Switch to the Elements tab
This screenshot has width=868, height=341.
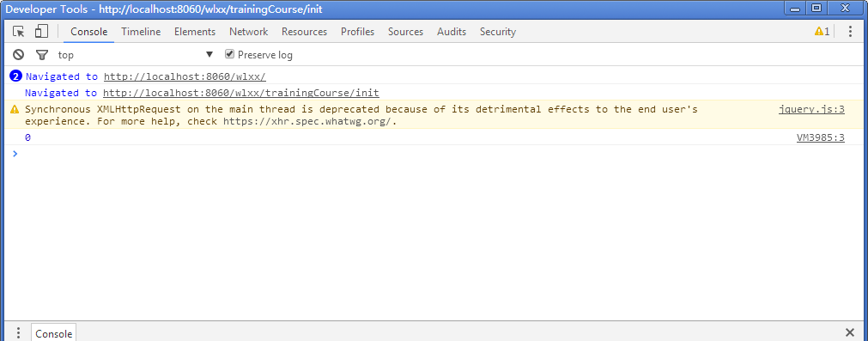click(195, 32)
